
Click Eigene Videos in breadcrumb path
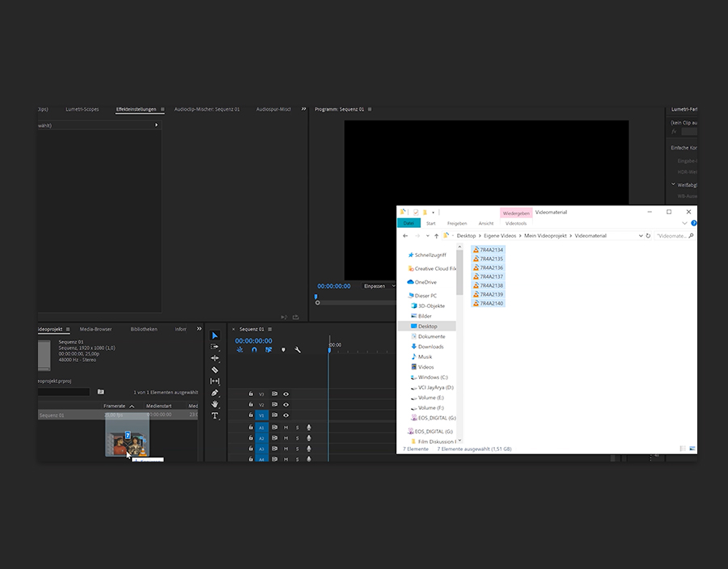500,235
